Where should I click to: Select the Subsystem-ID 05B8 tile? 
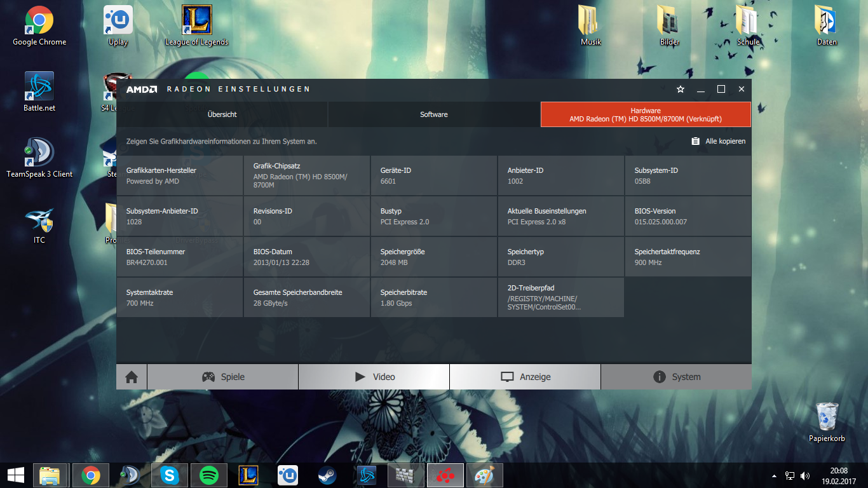[x=688, y=175]
